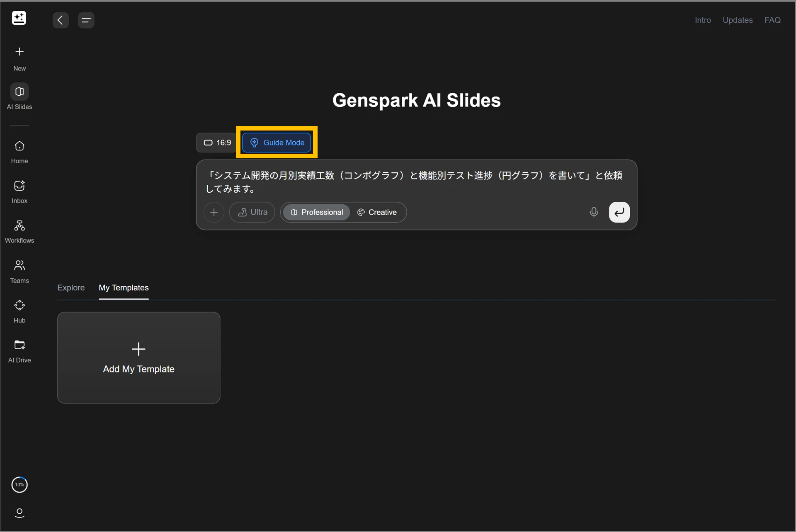Go to the Teams section
Image resolution: width=796 pixels, height=532 pixels.
tap(19, 266)
